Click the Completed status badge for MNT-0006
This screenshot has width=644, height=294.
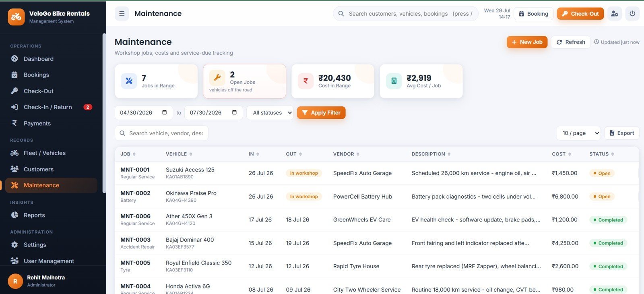608,220
